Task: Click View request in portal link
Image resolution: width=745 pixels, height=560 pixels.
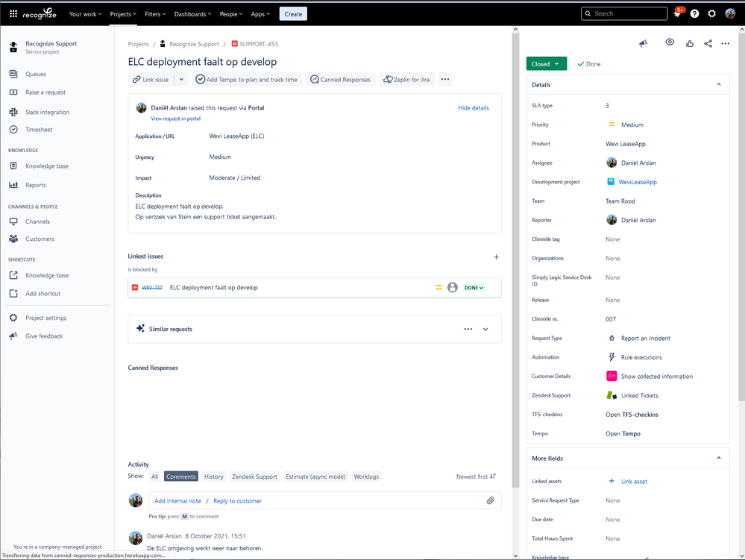Action: click(x=175, y=119)
